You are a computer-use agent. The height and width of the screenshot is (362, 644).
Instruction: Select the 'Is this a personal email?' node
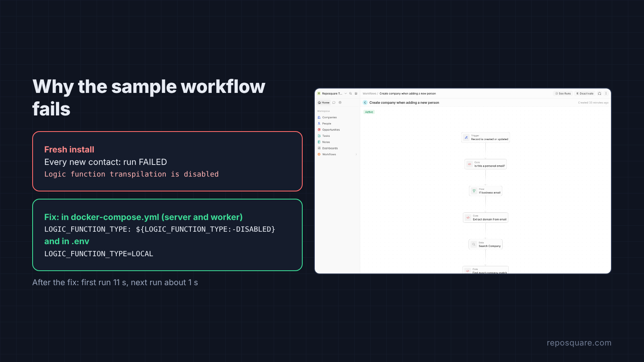coord(485,164)
